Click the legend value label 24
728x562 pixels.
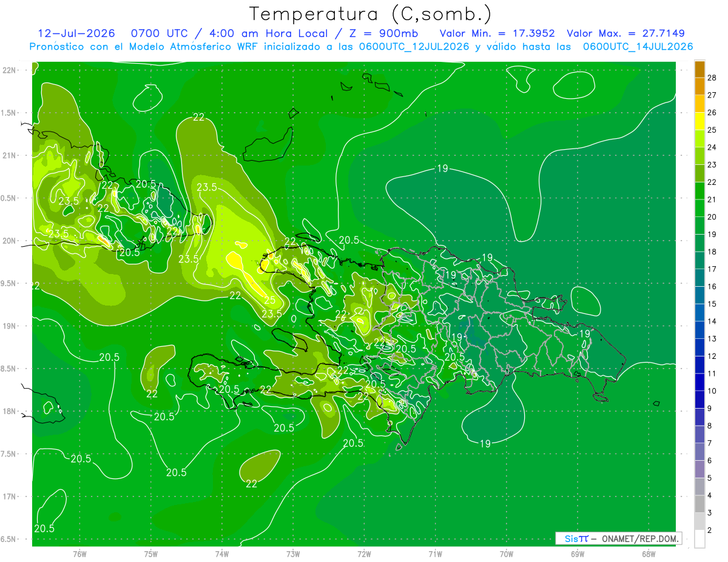(x=713, y=147)
